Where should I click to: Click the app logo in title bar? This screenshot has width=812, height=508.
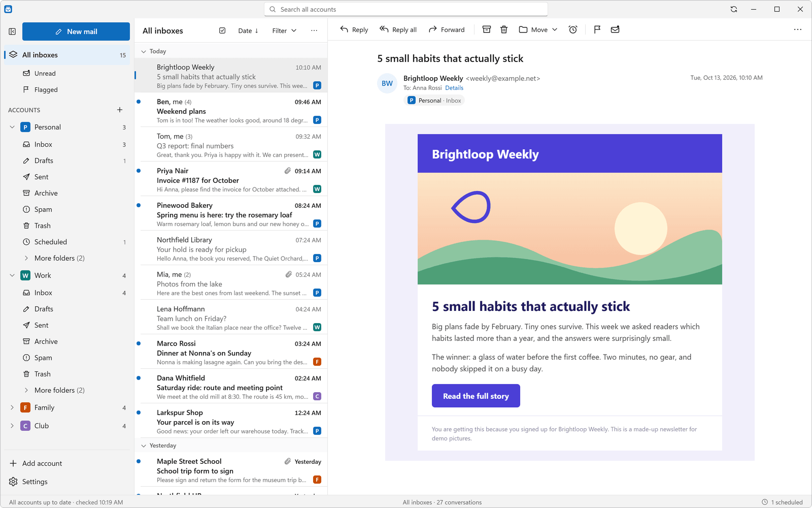tap(8, 9)
